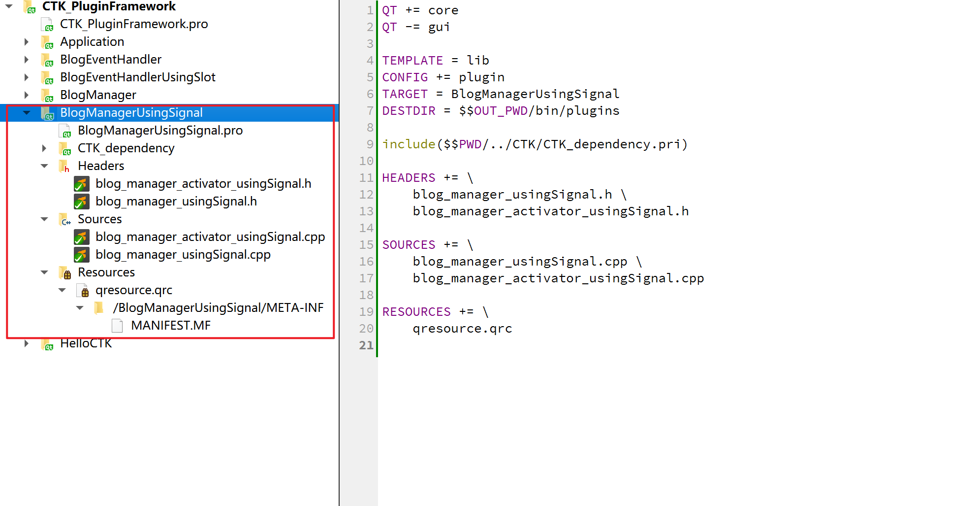Open blog_manager_usingSignal.cpp source file
The width and height of the screenshot is (980, 506).
click(183, 255)
